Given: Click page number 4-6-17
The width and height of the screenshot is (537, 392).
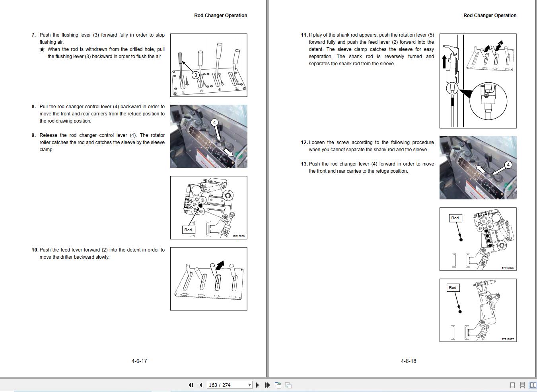Looking at the screenshot, I should coord(139,361).
